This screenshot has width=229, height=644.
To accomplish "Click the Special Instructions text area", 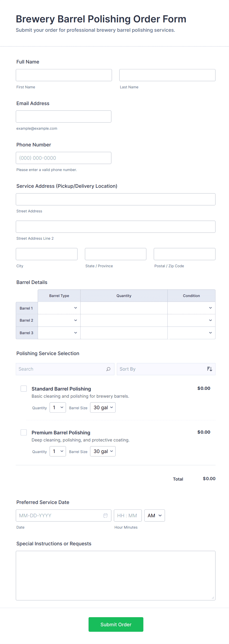I will [116, 576].
